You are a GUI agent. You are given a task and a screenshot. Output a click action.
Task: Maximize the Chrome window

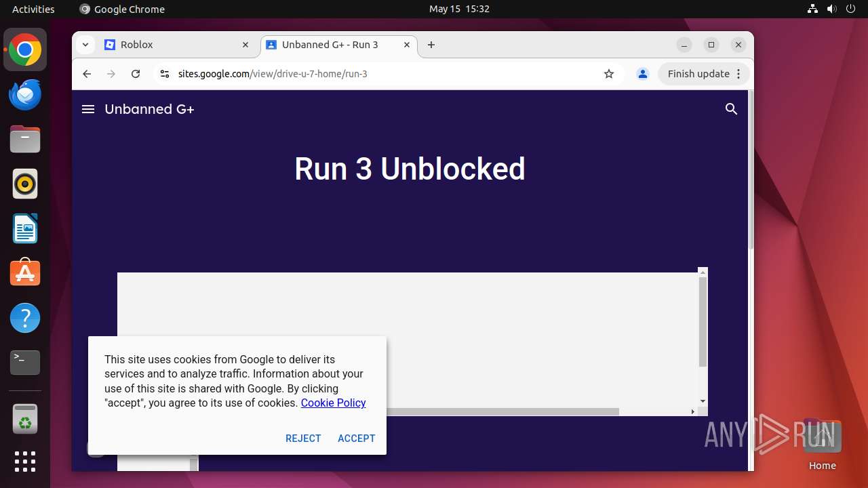711,45
